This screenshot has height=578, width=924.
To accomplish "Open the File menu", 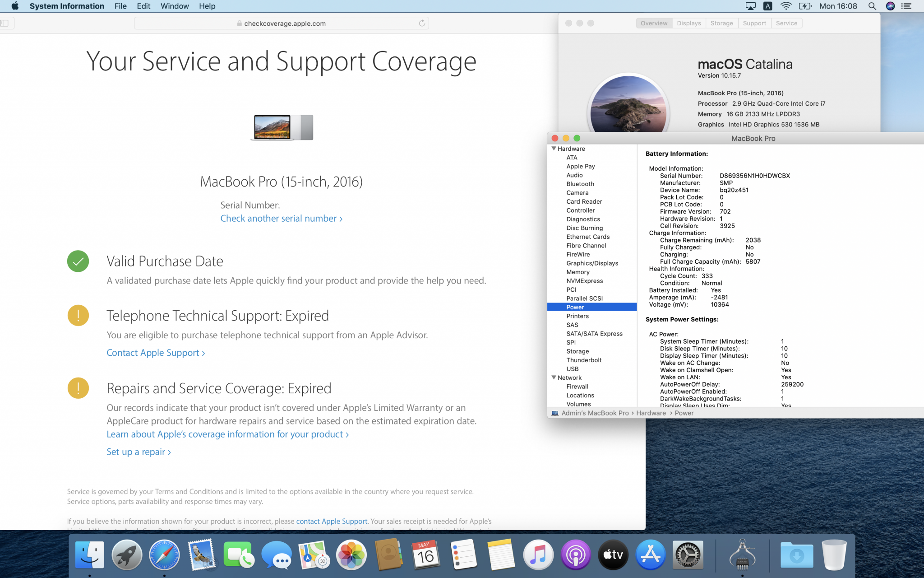I will pos(120,6).
